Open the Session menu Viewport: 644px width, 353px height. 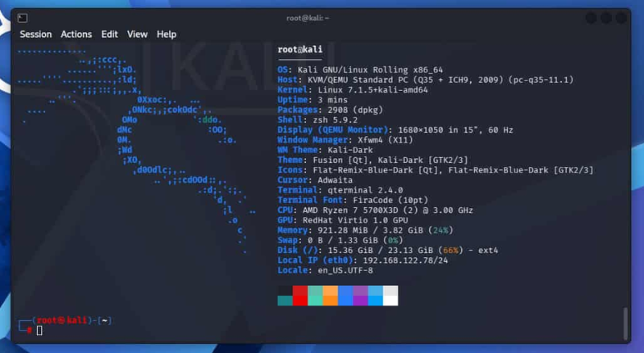(35, 34)
